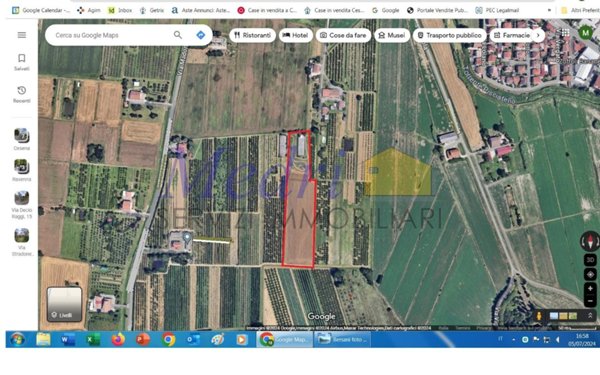Switch map type with Livelli tile

coord(64,304)
